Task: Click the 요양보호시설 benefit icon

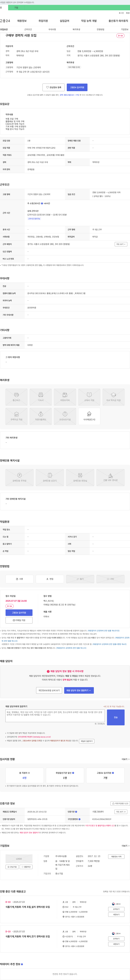Action: tap(65, 416)
